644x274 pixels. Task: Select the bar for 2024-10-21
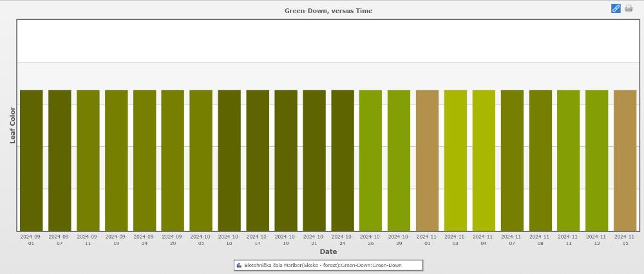[314, 160]
